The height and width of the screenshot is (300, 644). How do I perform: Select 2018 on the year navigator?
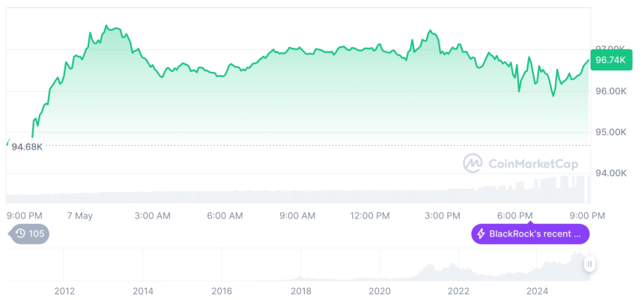(x=301, y=290)
